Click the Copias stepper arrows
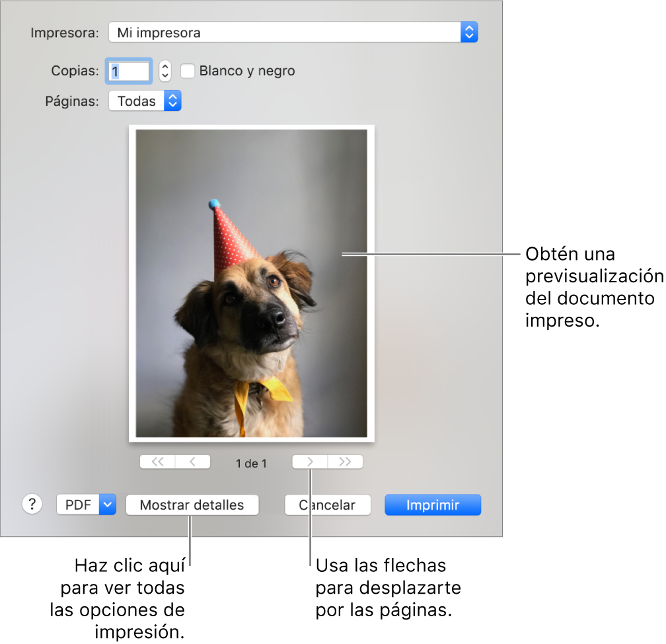Viewport: 666px width, 644px height. point(165,71)
